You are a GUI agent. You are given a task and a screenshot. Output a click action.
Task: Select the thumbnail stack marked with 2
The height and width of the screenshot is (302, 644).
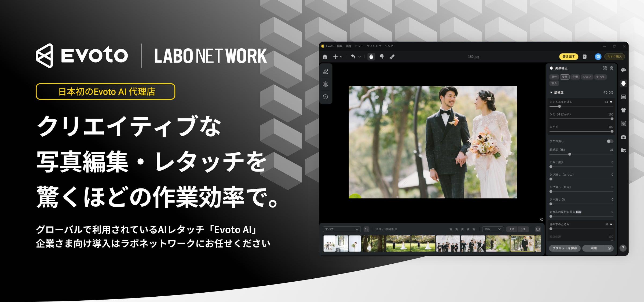(342, 244)
